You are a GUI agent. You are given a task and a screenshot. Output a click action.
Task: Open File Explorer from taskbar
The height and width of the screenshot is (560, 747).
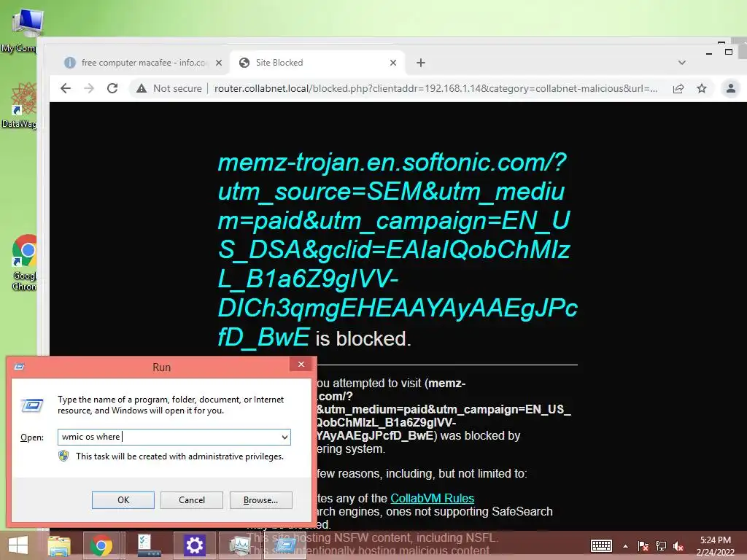tap(58, 545)
